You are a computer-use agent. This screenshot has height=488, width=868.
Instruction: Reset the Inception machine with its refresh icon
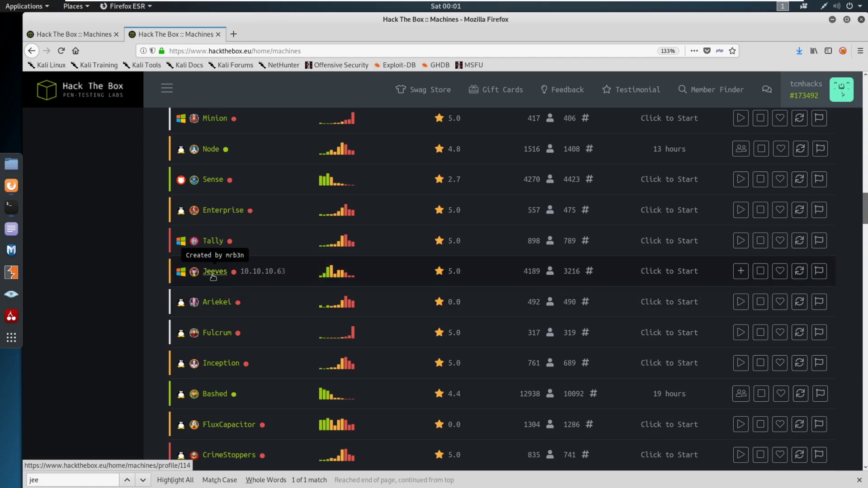(799, 363)
